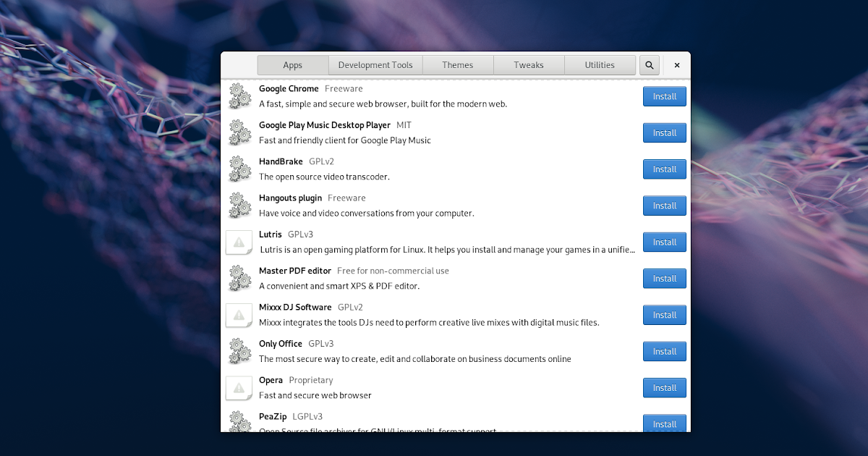The width and height of the screenshot is (868, 456).
Task: Switch to the Development Tools tab
Action: click(375, 64)
